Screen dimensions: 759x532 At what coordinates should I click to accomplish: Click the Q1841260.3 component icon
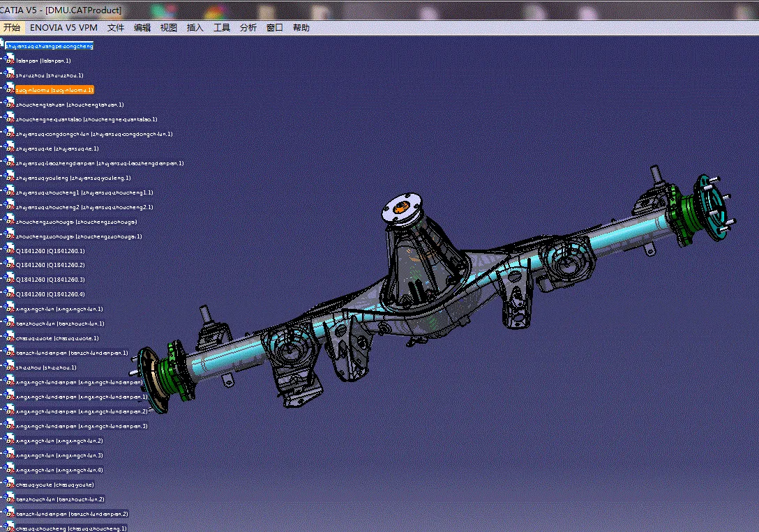coord(10,278)
